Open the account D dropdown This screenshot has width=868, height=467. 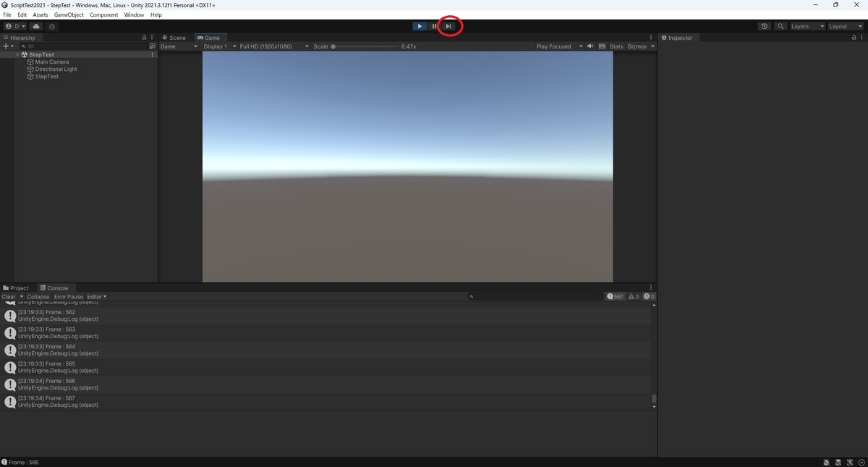[15, 27]
